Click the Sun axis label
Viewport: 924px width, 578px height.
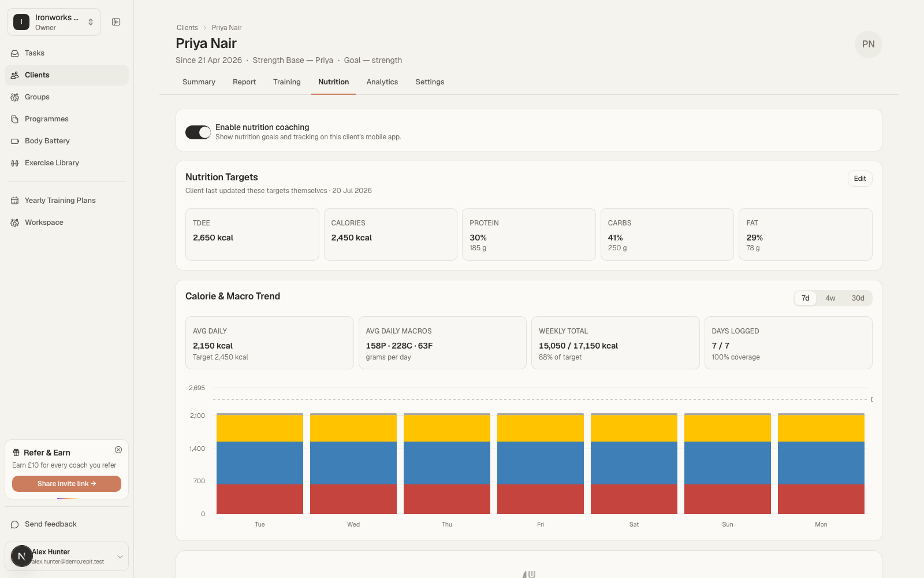[728, 525]
